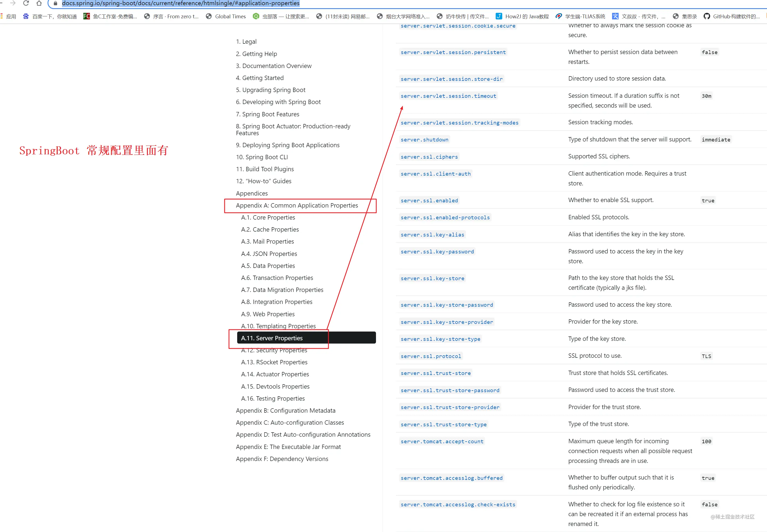The width and height of the screenshot is (767, 532).
Task: Select A.15. Devtools Properties
Action: (275, 386)
